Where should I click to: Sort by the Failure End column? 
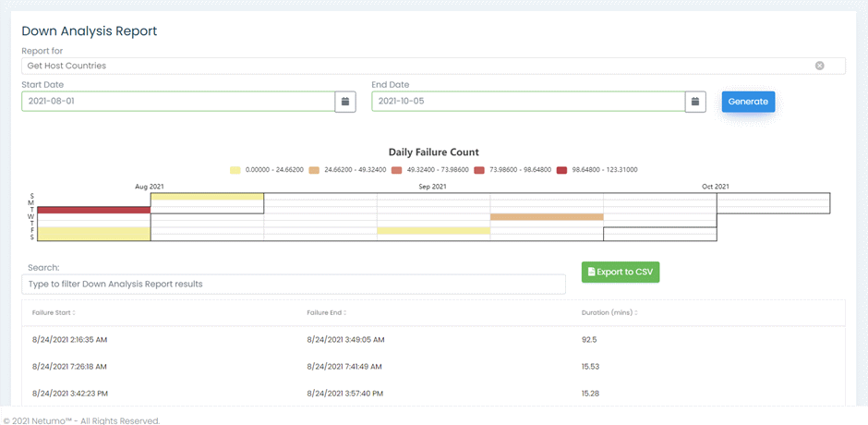point(327,313)
